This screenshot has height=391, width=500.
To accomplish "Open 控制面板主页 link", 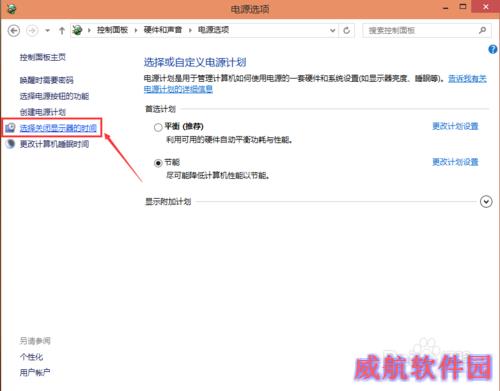I will [42, 57].
